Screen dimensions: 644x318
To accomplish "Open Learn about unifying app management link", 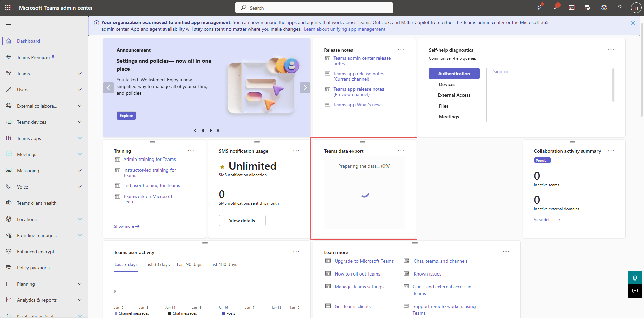I will pos(344,29).
